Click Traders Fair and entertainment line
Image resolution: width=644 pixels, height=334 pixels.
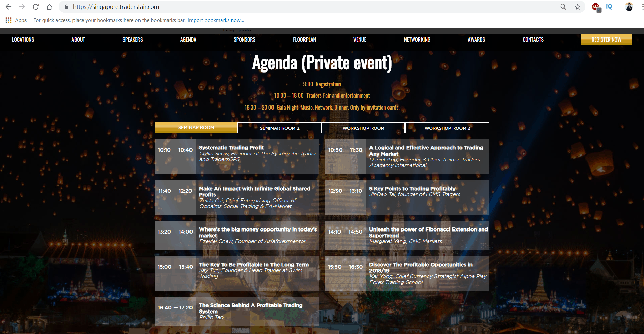tap(322, 96)
